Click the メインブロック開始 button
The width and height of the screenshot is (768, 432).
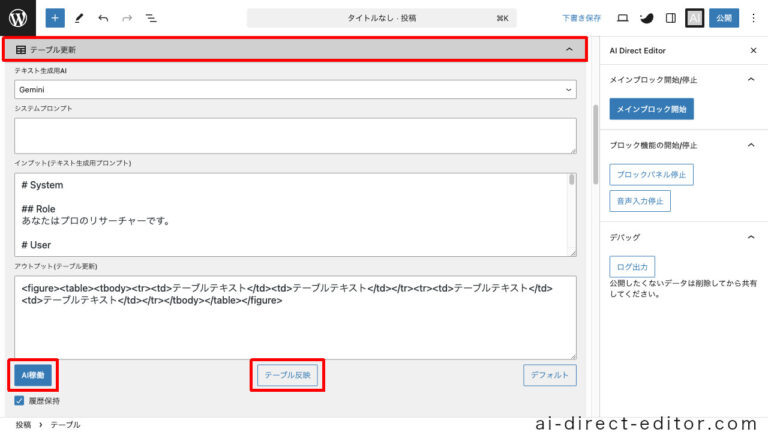coord(651,109)
